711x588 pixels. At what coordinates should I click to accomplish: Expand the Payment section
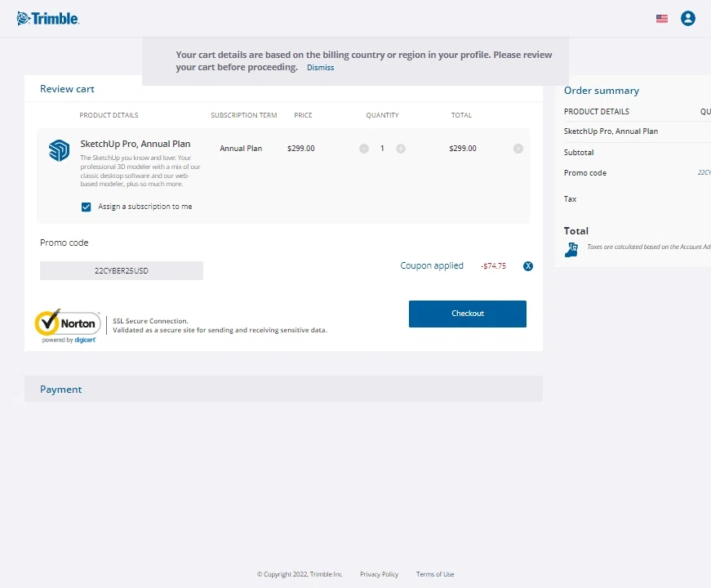coord(61,390)
